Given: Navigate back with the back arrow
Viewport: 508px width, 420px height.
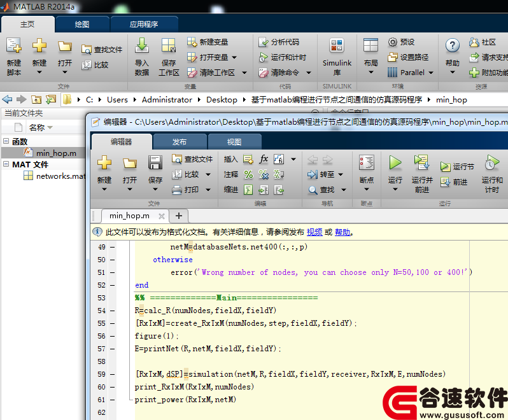Looking at the screenshot, I should tap(7, 99).
